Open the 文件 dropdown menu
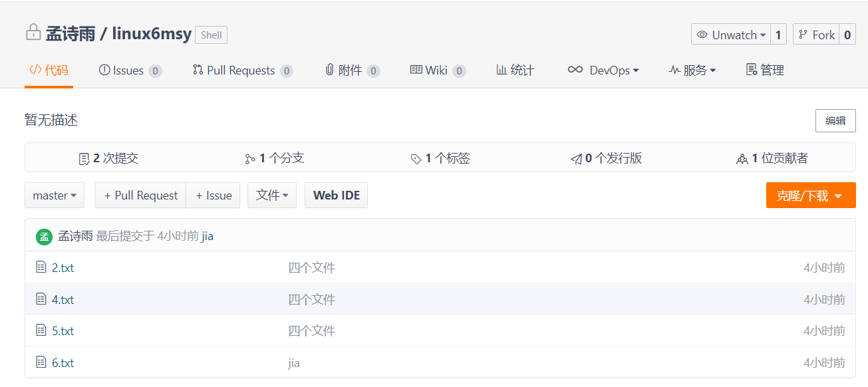Image resolution: width=868 pixels, height=387 pixels. (271, 195)
